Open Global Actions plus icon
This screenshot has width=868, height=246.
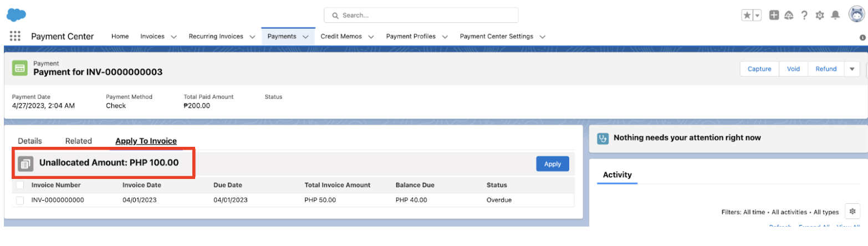tap(774, 16)
